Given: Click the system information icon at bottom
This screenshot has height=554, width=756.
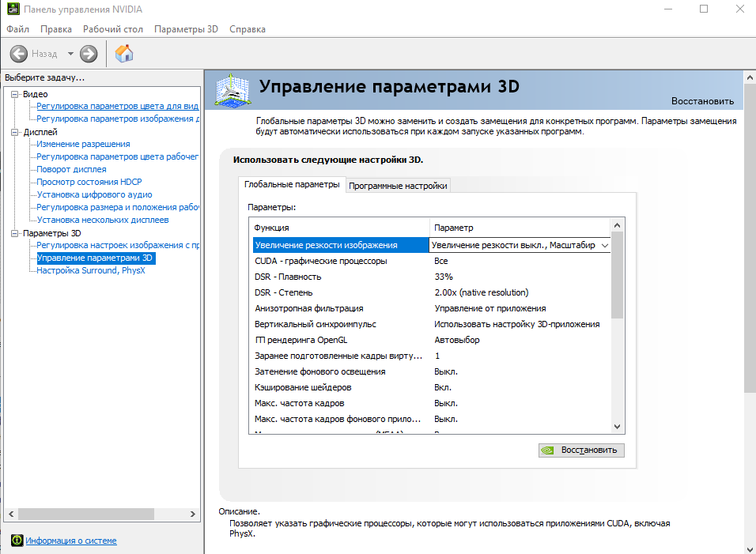Looking at the screenshot, I should coord(17,541).
